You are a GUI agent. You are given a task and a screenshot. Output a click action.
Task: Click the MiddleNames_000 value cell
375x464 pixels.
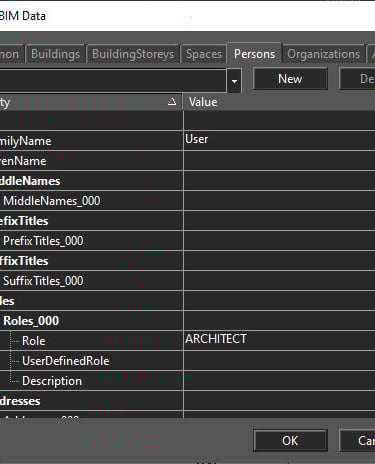279,201
